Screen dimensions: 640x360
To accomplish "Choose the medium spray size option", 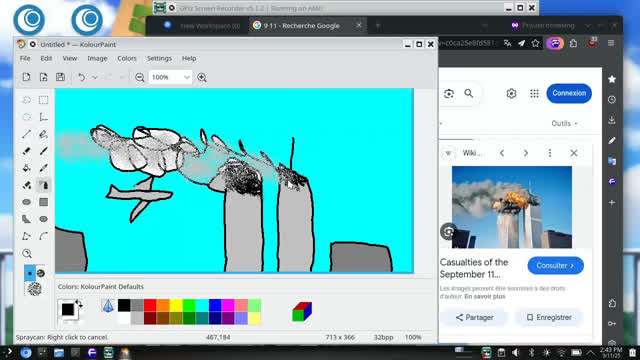I will 41,273.
